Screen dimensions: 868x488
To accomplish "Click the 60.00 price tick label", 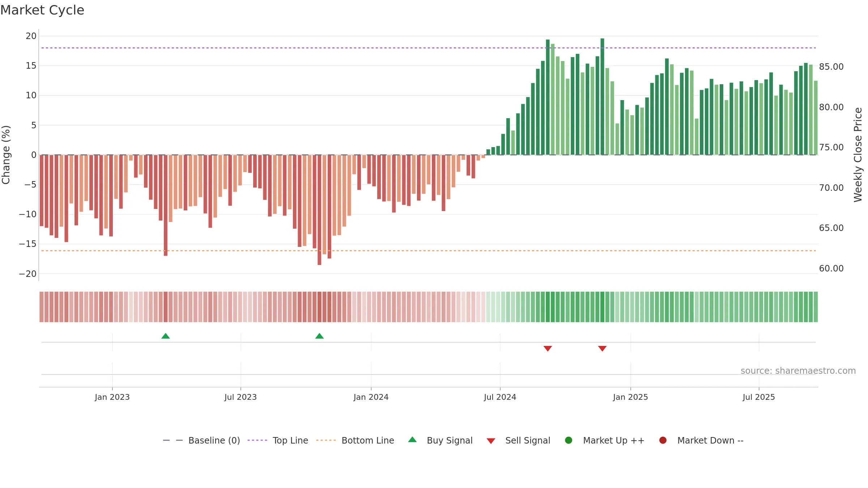I will [831, 268].
